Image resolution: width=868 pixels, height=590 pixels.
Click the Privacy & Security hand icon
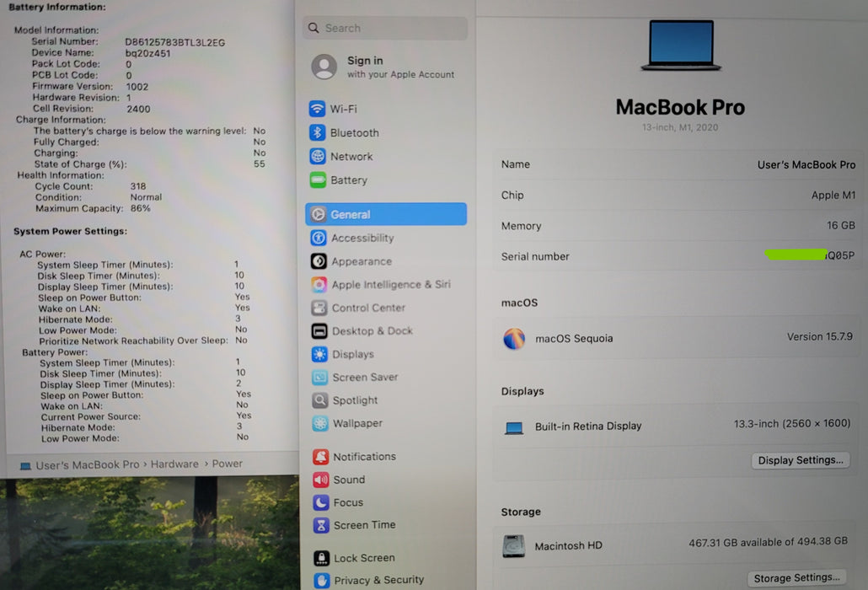click(x=322, y=580)
